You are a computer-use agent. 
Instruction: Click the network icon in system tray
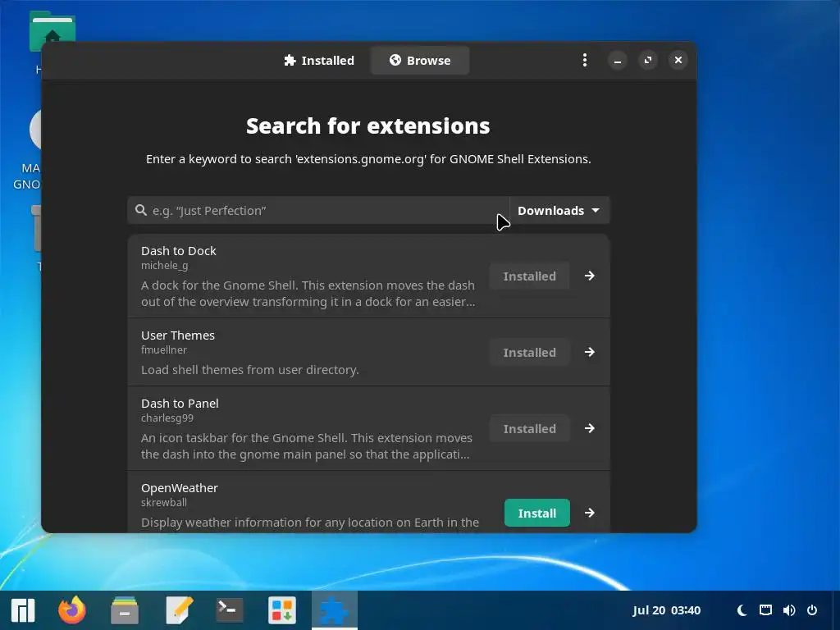pos(765,610)
